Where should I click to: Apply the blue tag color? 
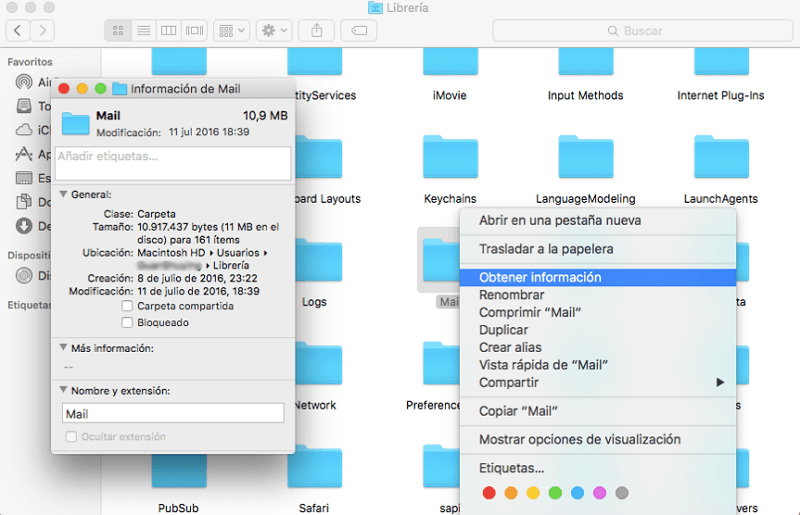[x=578, y=493]
